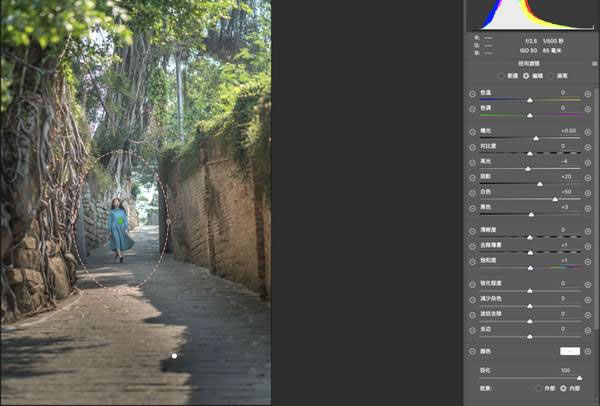Select the 新建 (New) radio button
This screenshot has height=406, width=600.
tap(501, 76)
